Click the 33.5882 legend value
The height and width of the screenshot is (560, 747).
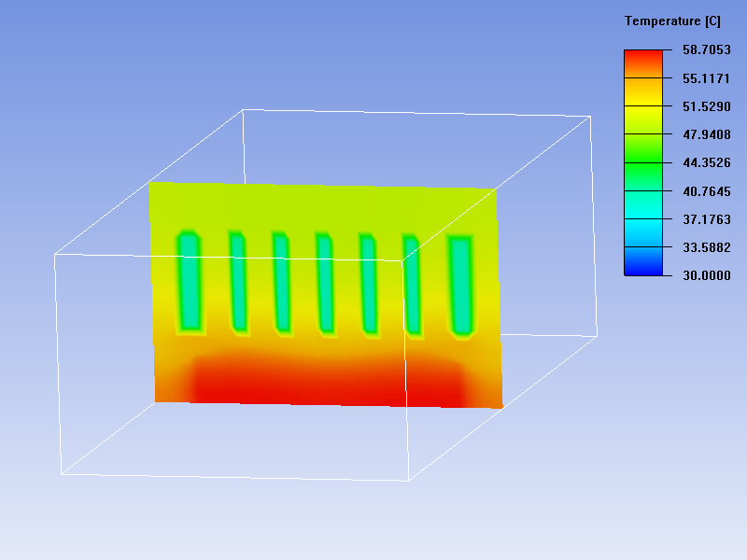coord(707,247)
